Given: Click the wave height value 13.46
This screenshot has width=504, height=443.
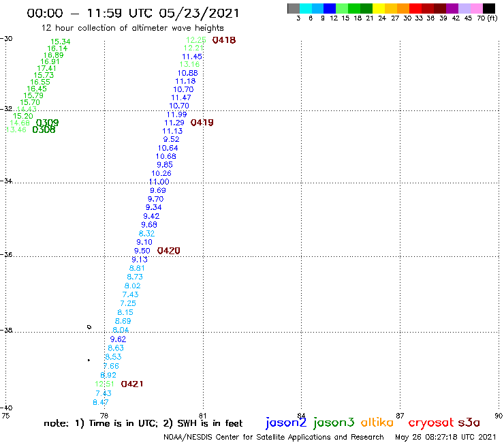Looking at the screenshot, I should coord(16,129).
